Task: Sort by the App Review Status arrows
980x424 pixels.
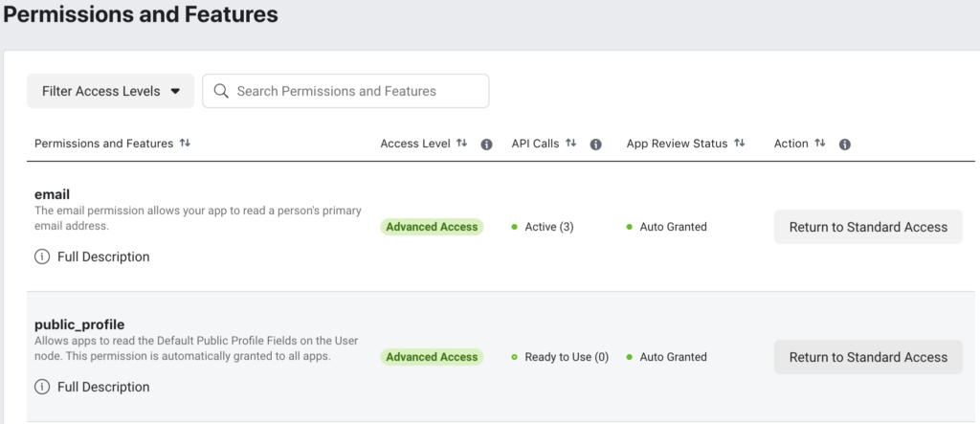Action: click(740, 144)
